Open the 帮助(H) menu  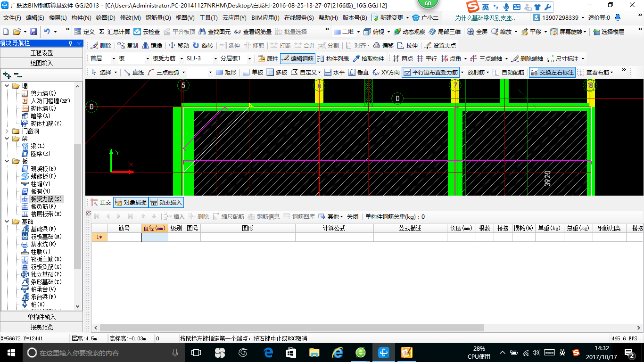click(328, 18)
